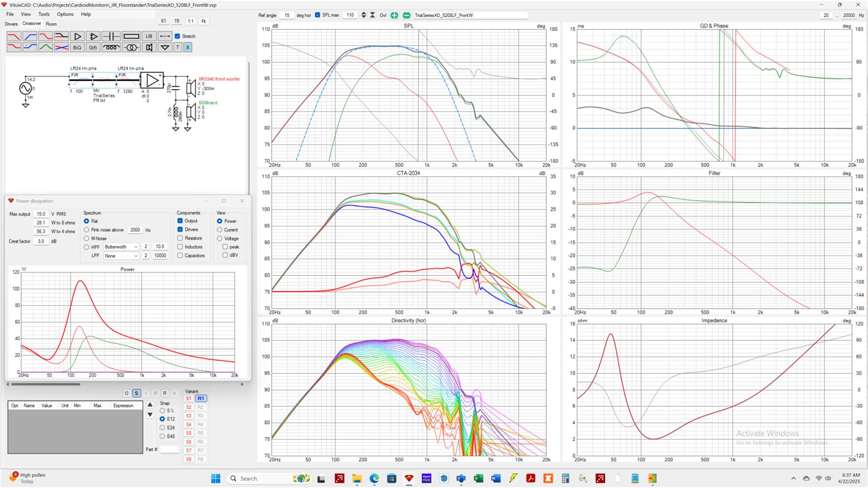Click the R mode button
Image resolution: width=868 pixels, height=488 pixels.
[165, 393]
